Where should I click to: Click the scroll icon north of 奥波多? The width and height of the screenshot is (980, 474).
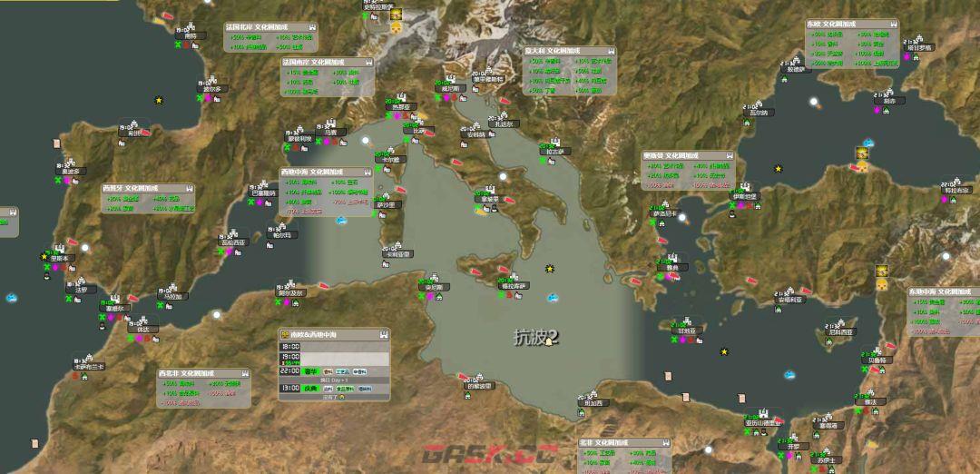point(57,143)
